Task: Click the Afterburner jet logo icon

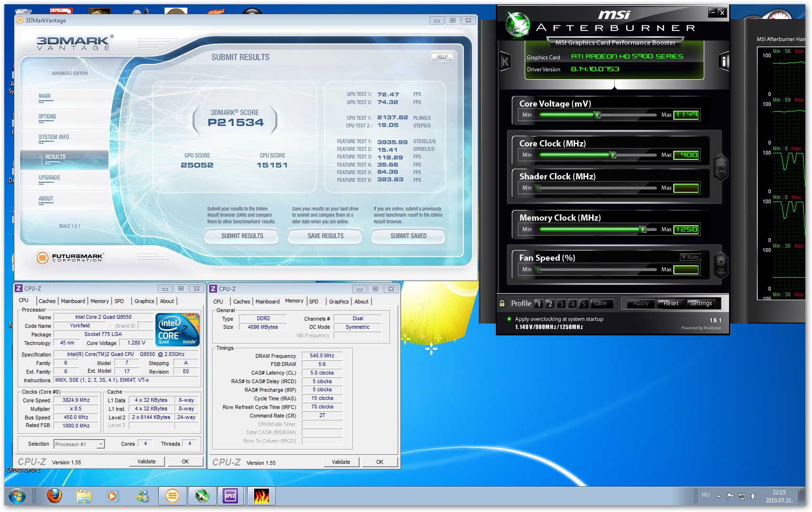Action: [x=517, y=24]
